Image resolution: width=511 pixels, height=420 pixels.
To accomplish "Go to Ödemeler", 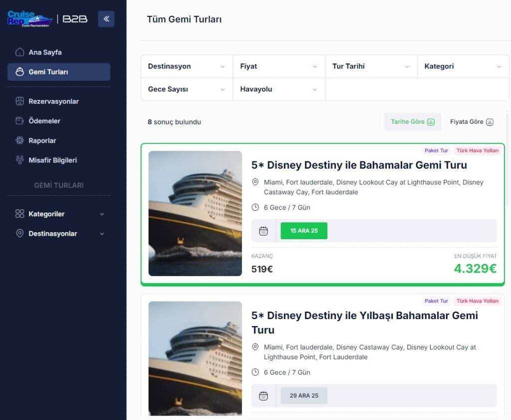I will tap(59, 121).
